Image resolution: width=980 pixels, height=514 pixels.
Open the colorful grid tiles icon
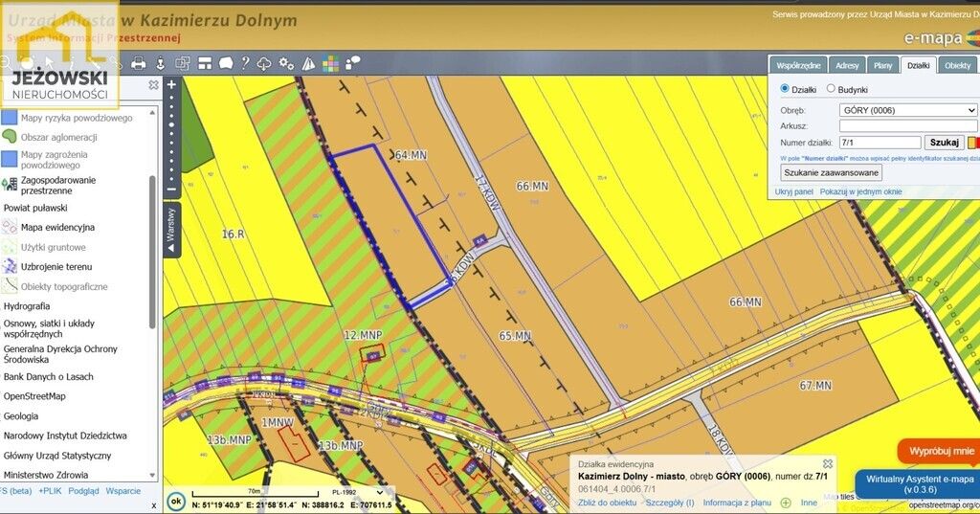click(x=330, y=63)
